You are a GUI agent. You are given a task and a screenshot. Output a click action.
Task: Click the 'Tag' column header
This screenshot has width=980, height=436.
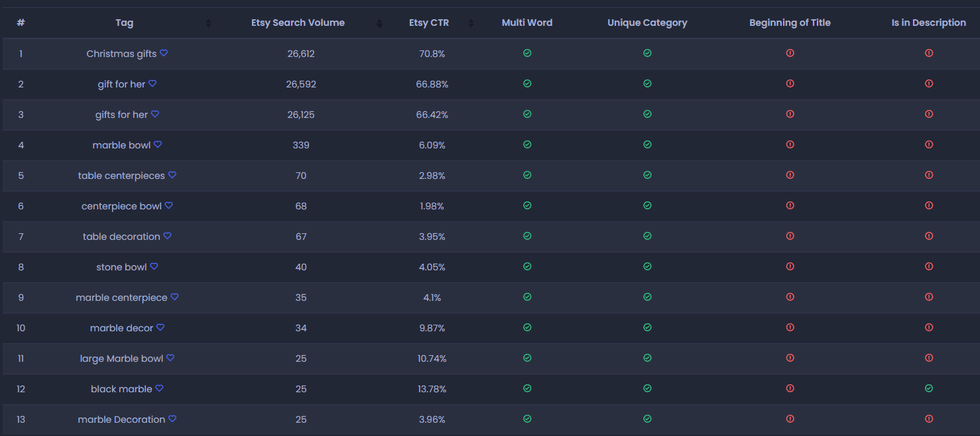(x=124, y=23)
